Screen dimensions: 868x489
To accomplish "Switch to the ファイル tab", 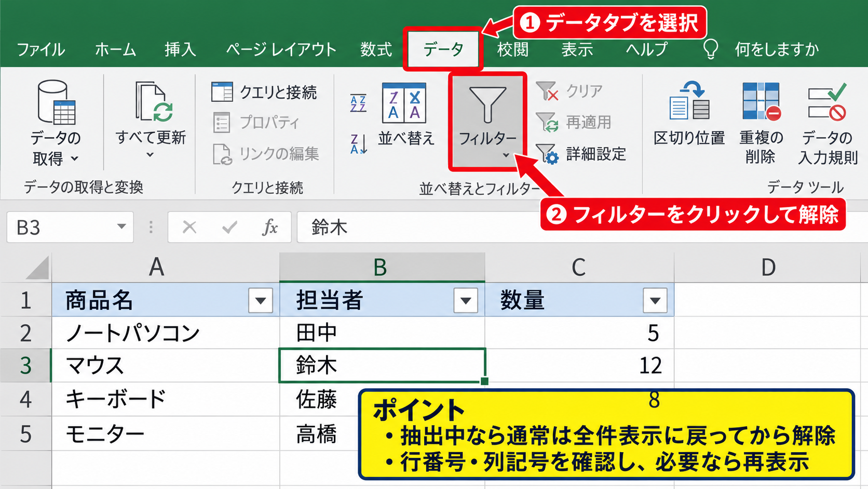I will (x=41, y=49).
